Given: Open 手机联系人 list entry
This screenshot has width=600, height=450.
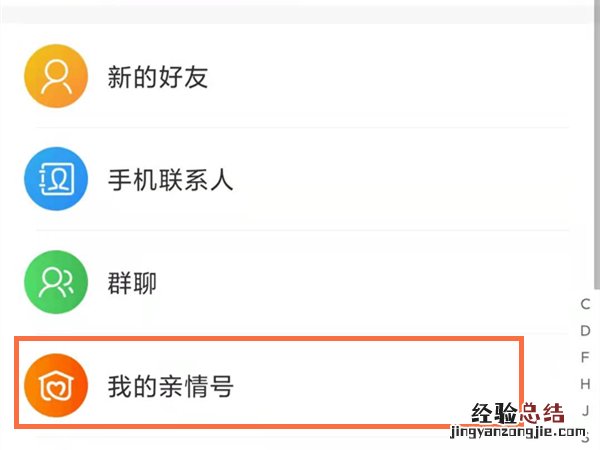Looking at the screenshot, I should click(170, 180).
